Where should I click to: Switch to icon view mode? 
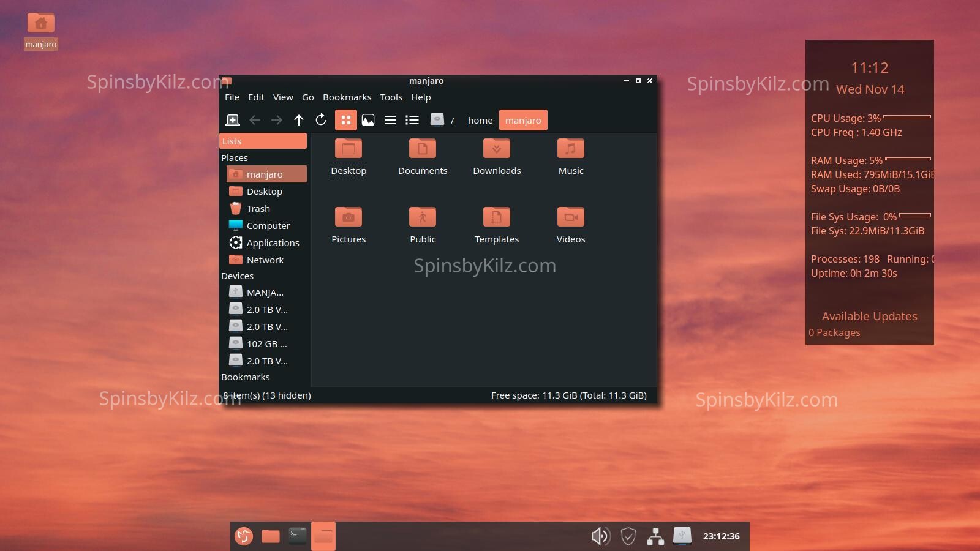346,120
